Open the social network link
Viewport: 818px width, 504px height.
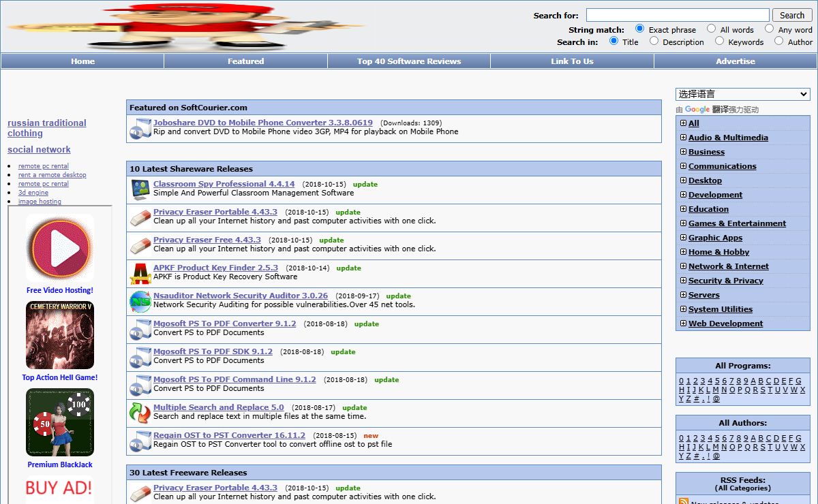point(39,149)
